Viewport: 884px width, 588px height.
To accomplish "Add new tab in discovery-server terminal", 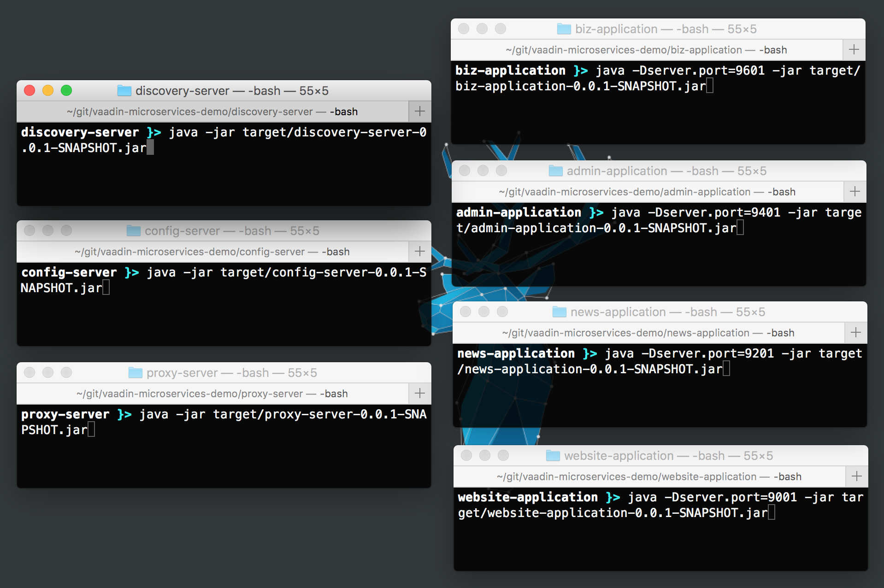I will (419, 112).
